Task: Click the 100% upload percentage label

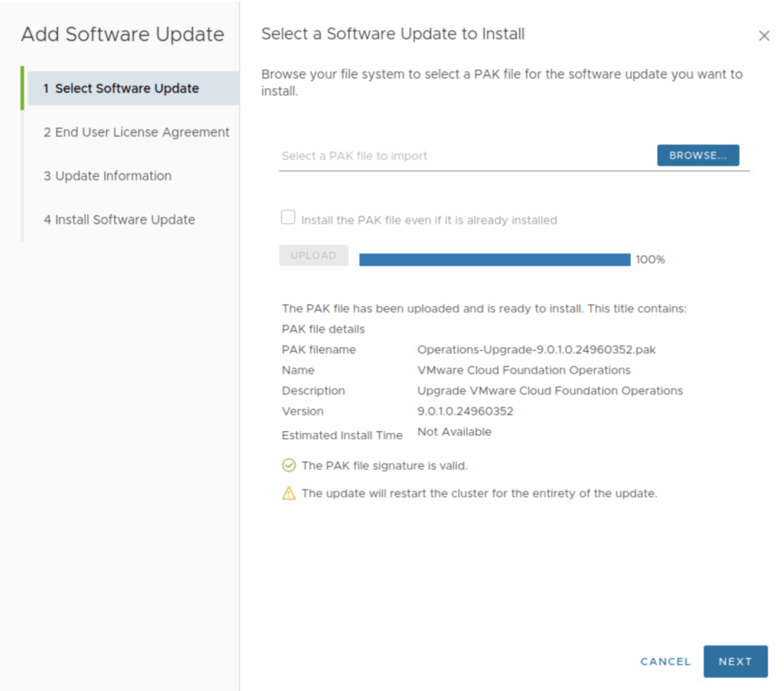Action: 650,260
